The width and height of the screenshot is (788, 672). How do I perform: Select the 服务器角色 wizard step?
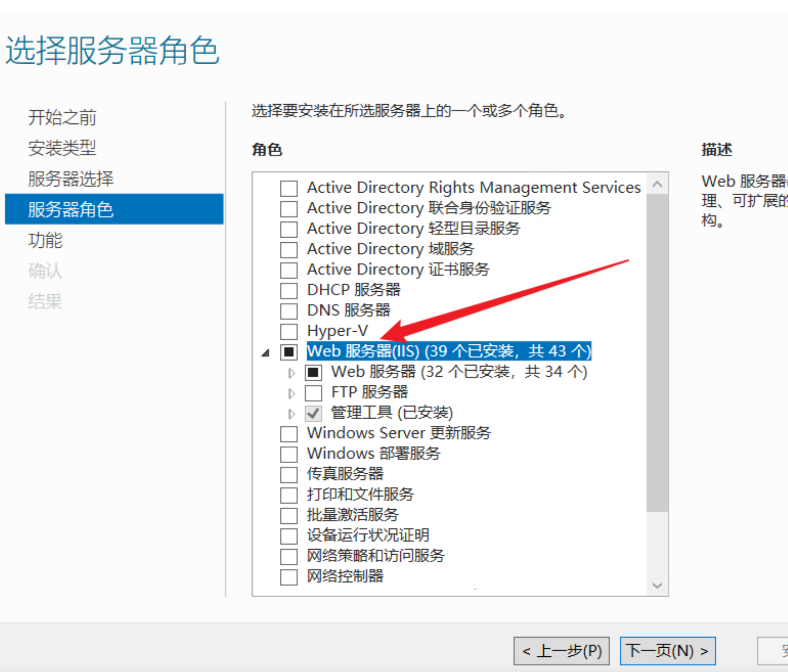pos(114,209)
